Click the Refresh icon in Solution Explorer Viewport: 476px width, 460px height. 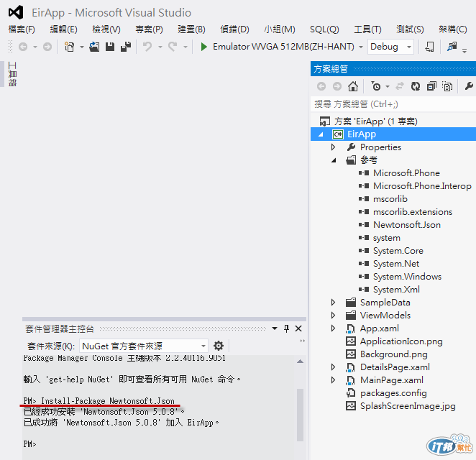(416, 86)
